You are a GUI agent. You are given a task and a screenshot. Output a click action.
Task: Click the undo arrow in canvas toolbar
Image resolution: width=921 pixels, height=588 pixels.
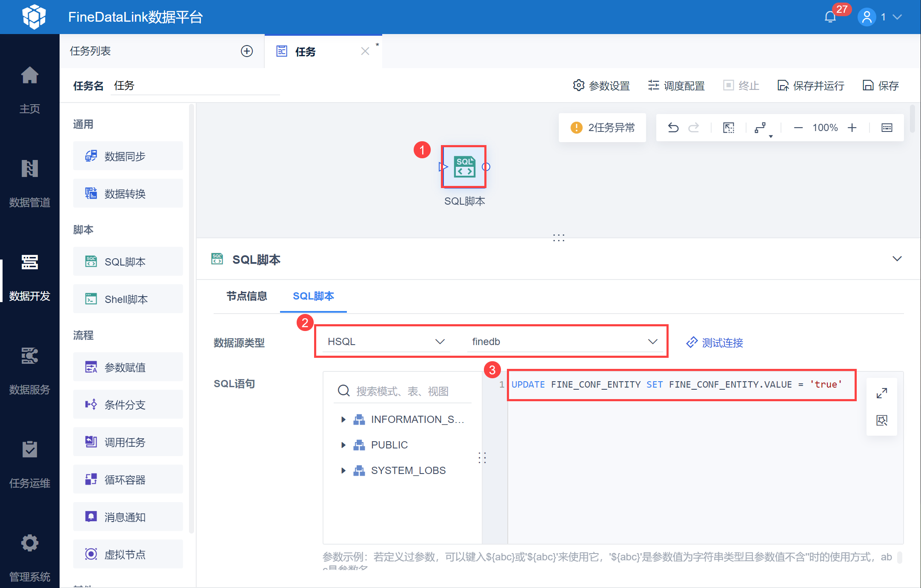(673, 128)
